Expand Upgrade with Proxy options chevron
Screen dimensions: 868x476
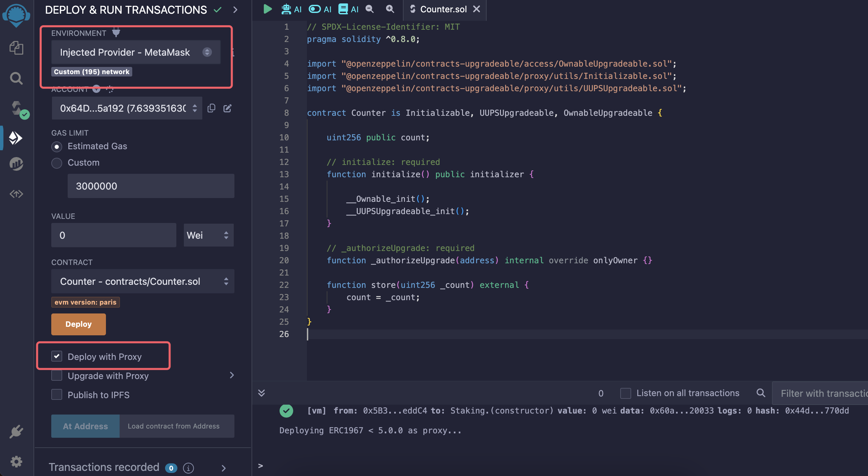tap(232, 375)
